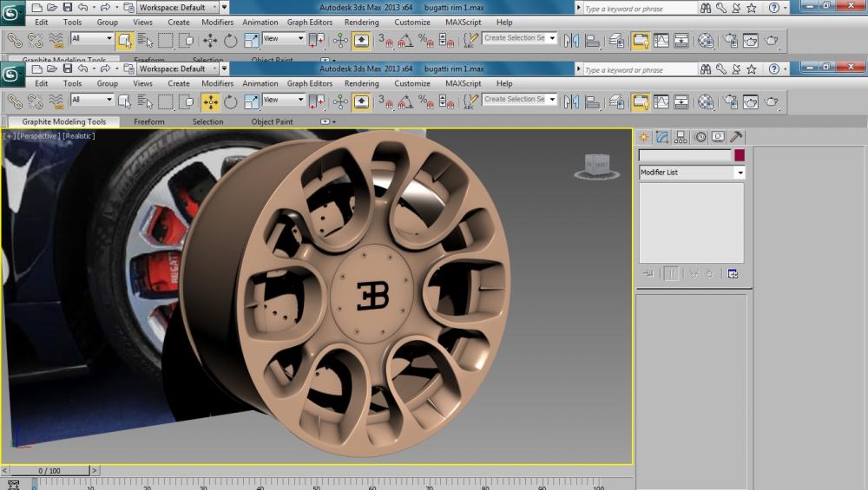Open the Hierarchy command panel tab
The height and width of the screenshot is (490, 868).
(x=681, y=137)
